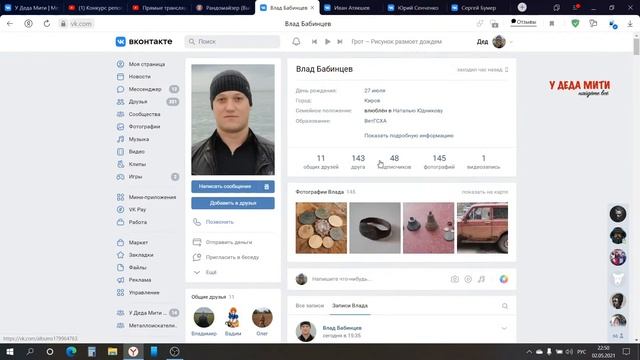Attach music via note icon
The height and width of the screenshot is (360, 640).
[x=482, y=279]
